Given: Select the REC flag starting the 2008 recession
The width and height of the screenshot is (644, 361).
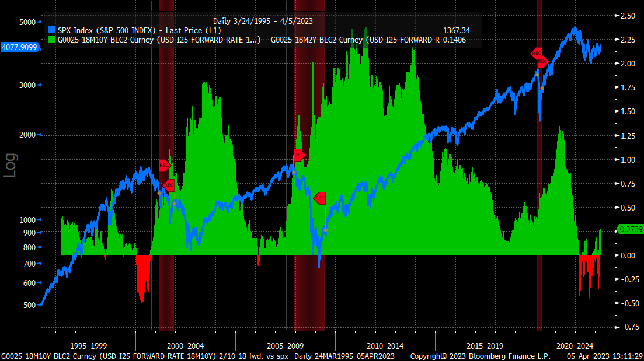Looking at the screenshot, I should click(299, 155).
